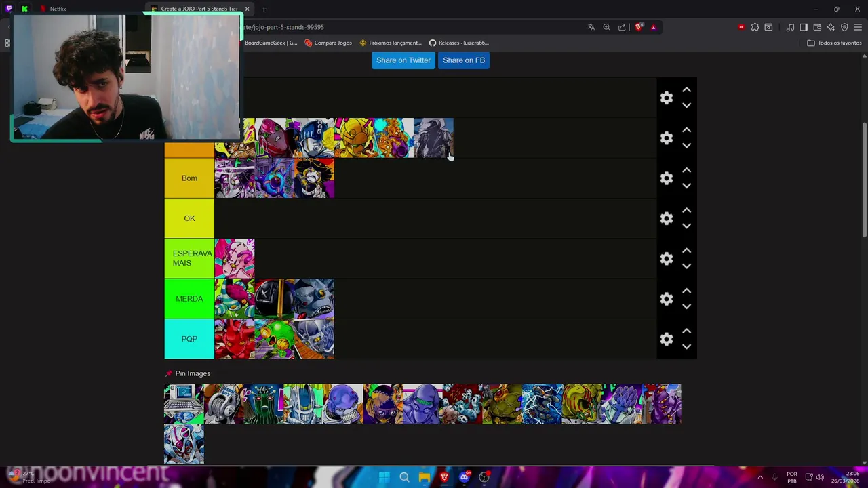Open the extensions puzzle piece menu
868x488 pixels.
(755, 27)
